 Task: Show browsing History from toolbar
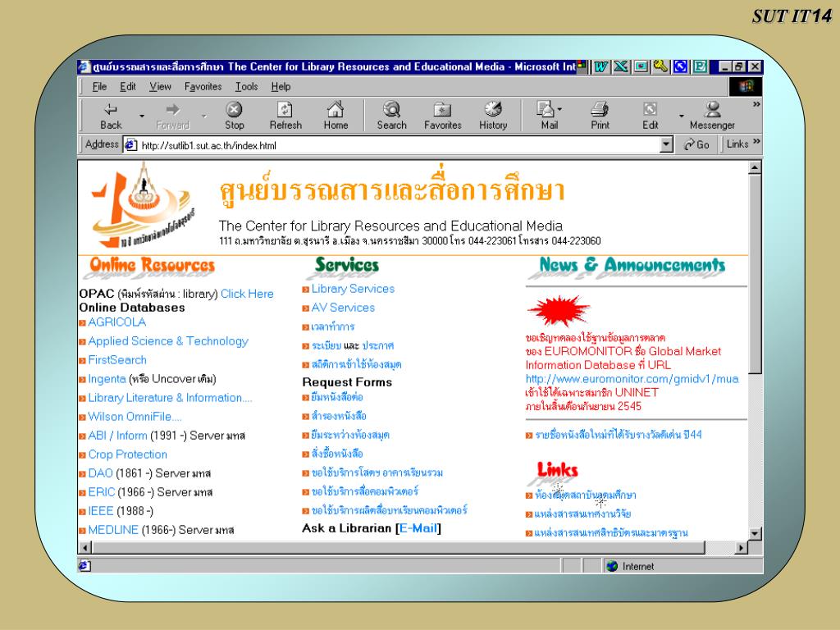[x=493, y=116]
